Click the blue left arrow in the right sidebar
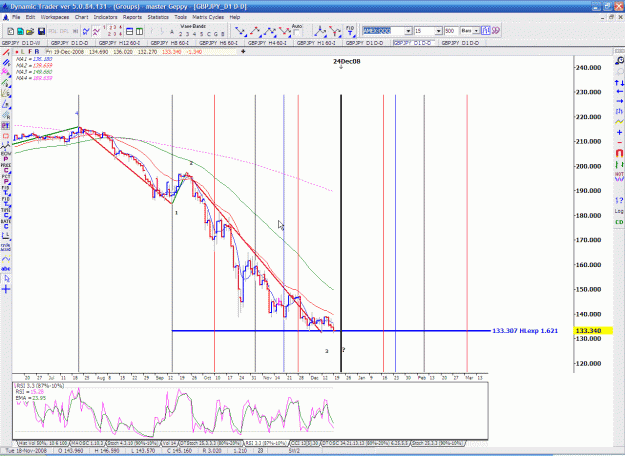The height and width of the screenshot is (456, 625). click(x=619, y=92)
